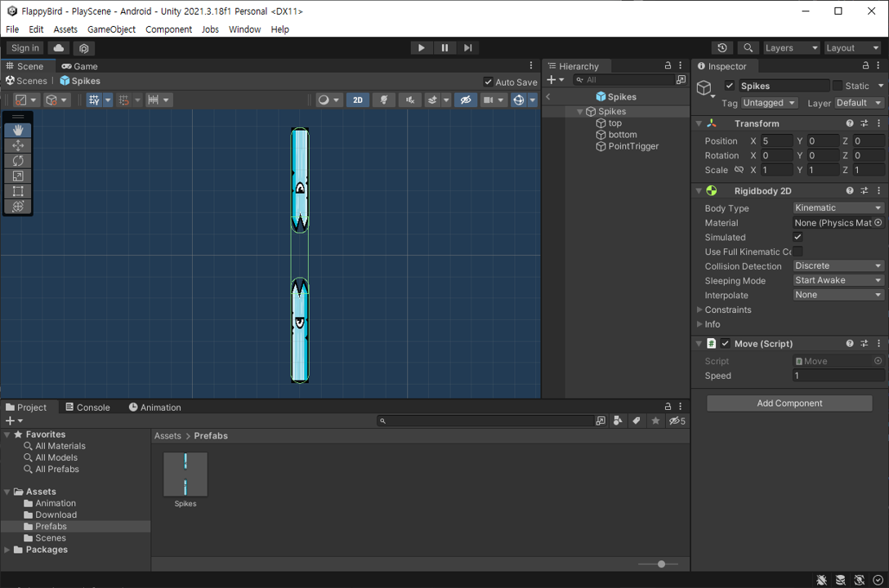Select PointTrigger in Hierarchy
The image size is (889, 588).
point(633,146)
